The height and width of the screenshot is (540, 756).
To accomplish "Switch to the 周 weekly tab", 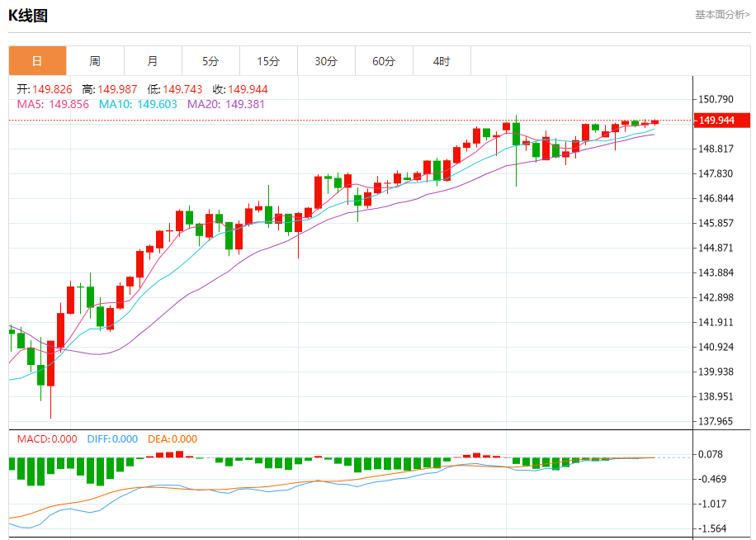I will tap(95, 61).
